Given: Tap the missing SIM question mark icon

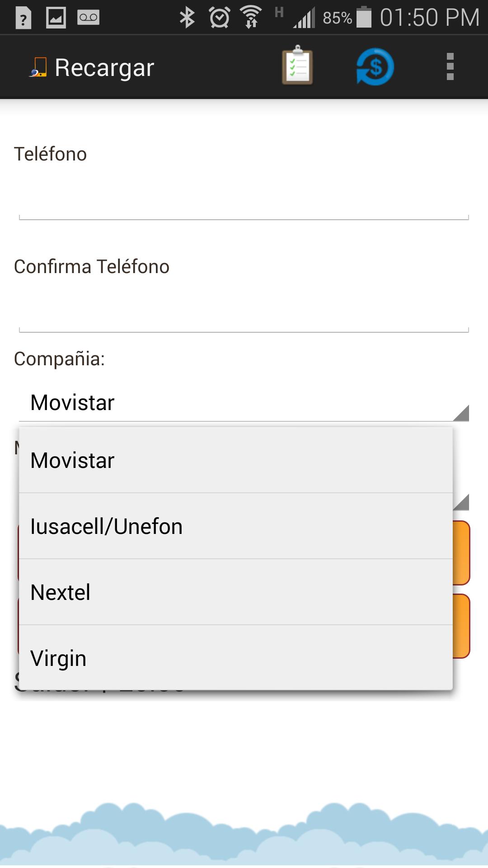Looking at the screenshot, I should click(x=23, y=17).
